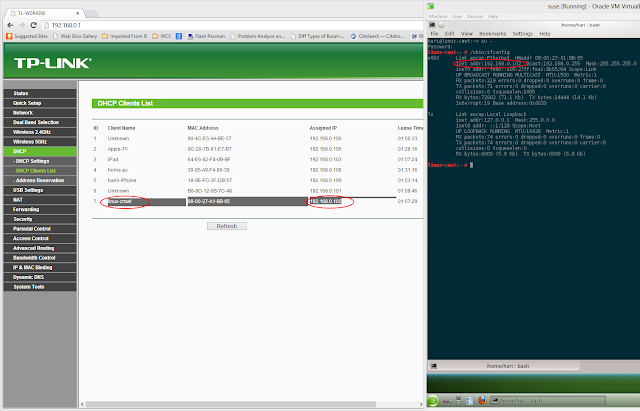The image size is (640, 411).
Task: Open the USB Settings menu
Action: [40, 190]
